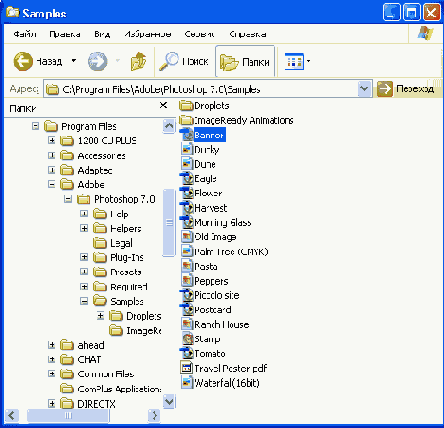Click the ImageReady Animations folder icon

click(x=186, y=120)
